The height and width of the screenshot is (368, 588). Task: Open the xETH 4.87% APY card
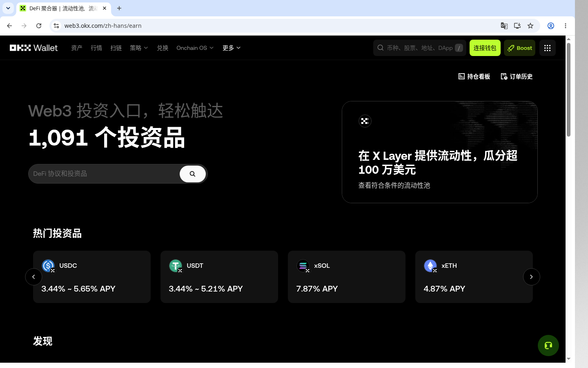(x=474, y=277)
